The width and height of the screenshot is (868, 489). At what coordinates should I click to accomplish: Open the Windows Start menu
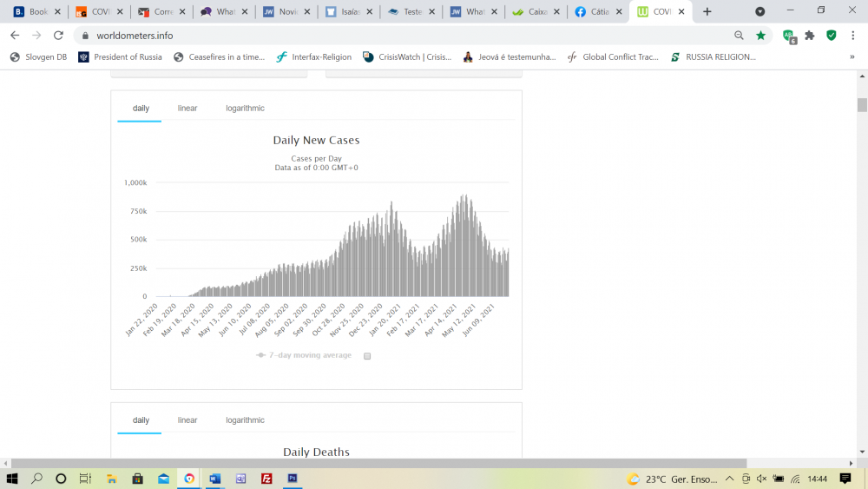click(x=12, y=479)
